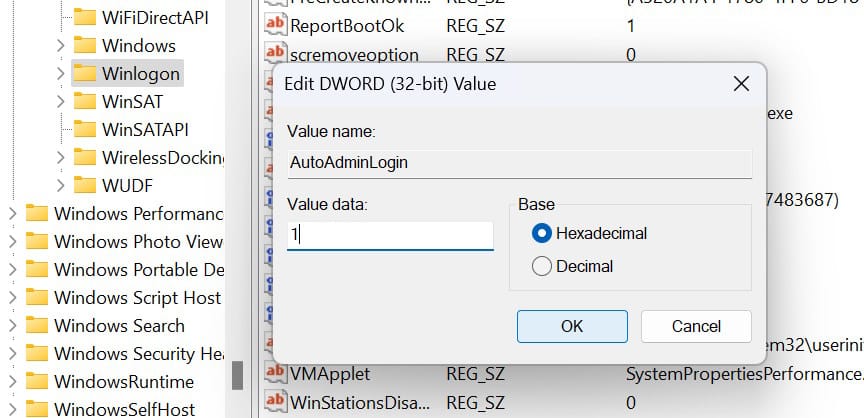
Task: Click the ReportBootOk string value icon
Action: pos(275,25)
